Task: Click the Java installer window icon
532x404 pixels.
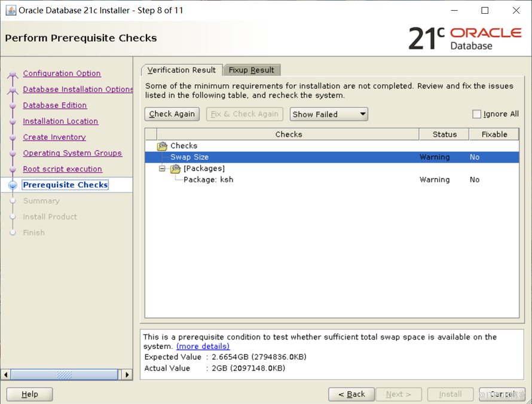Action: pyautogui.click(x=11, y=10)
